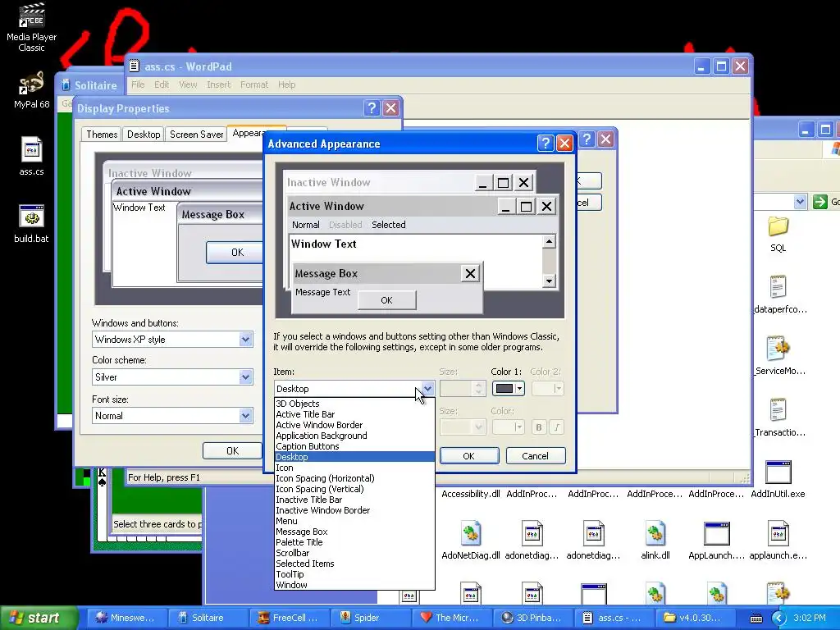Collapse the Item dropdown arrow

click(x=427, y=388)
